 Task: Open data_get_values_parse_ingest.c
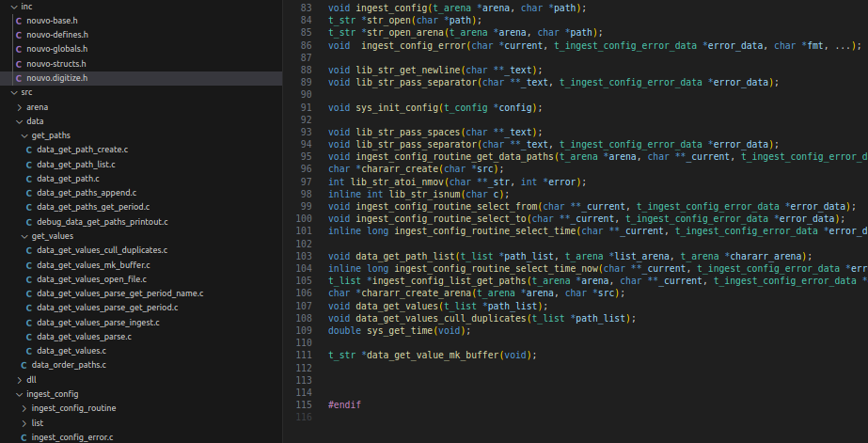(x=98, y=323)
